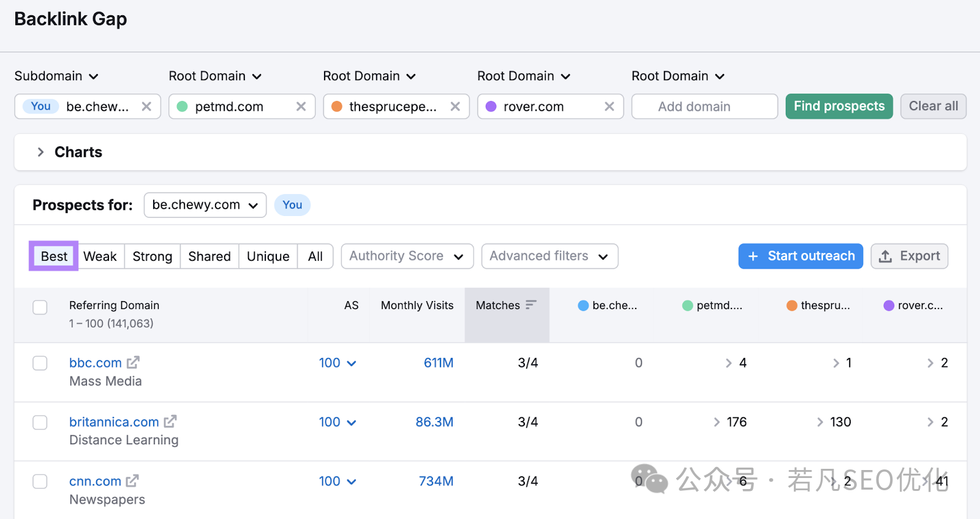Sort by the AS column header
Viewport: 980px width, 519px height.
click(x=351, y=305)
